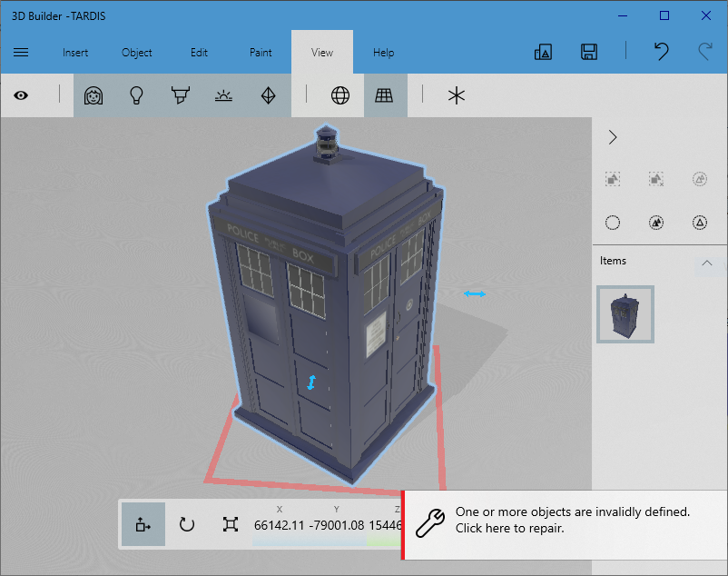Select the Scale tool icon
Screen dimensions: 728x576
point(231,524)
